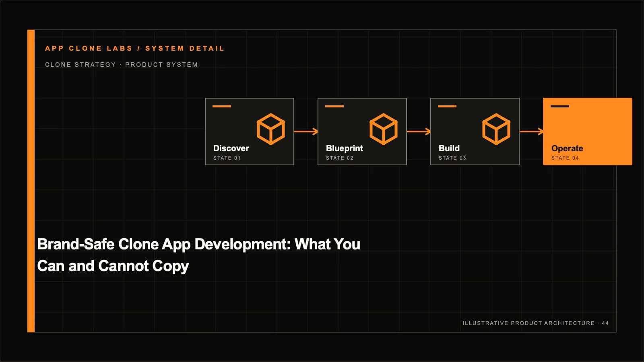The width and height of the screenshot is (644, 362).
Task: Click the STATE 03 caption
Action: point(452,158)
